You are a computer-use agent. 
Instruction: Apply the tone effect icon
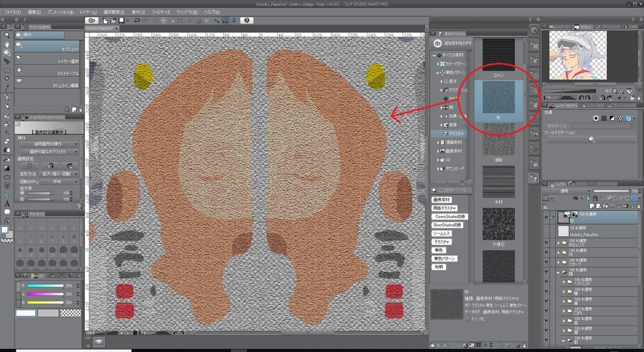tap(604, 118)
